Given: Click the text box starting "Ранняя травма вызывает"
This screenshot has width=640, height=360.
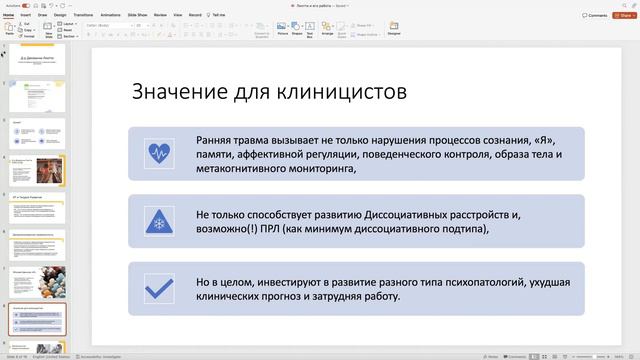Looking at the screenshot, I should 379,154.
